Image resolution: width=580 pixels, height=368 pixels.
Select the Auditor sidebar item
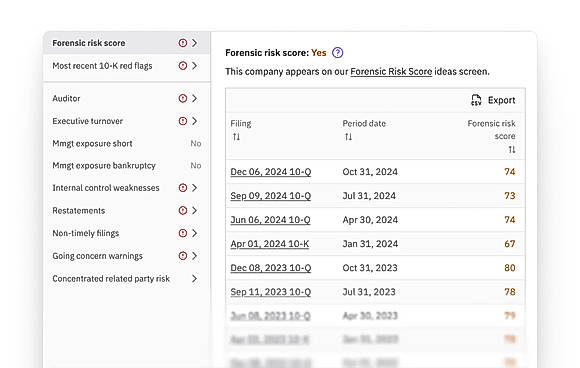127,98
